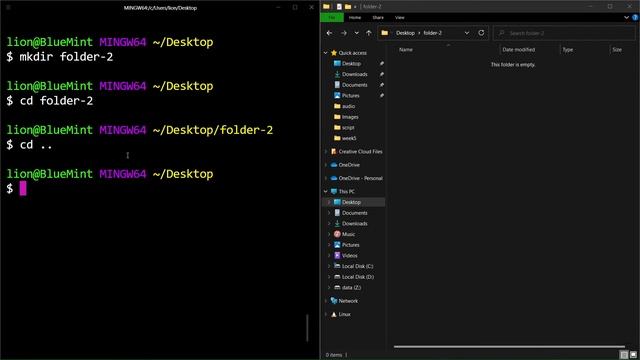This screenshot has height=360, width=640.
Task: Click pin icon beside Documents
Action: click(x=382, y=85)
